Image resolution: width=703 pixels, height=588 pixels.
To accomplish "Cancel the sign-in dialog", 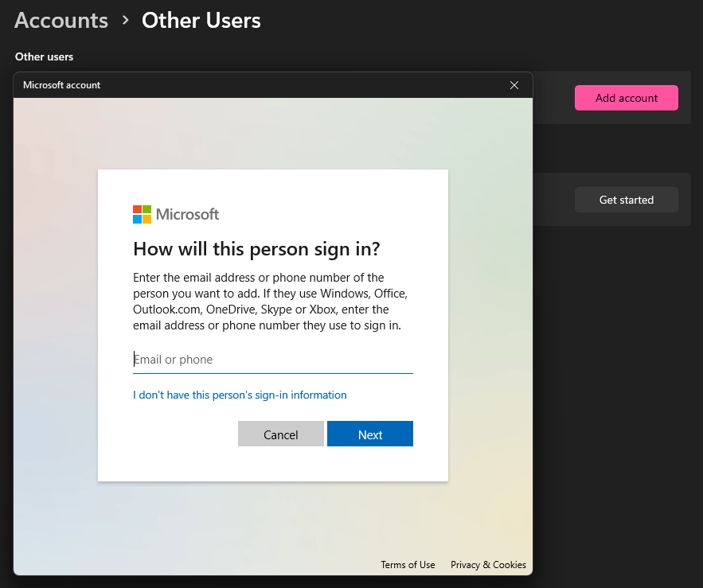I will pyautogui.click(x=281, y=434).
